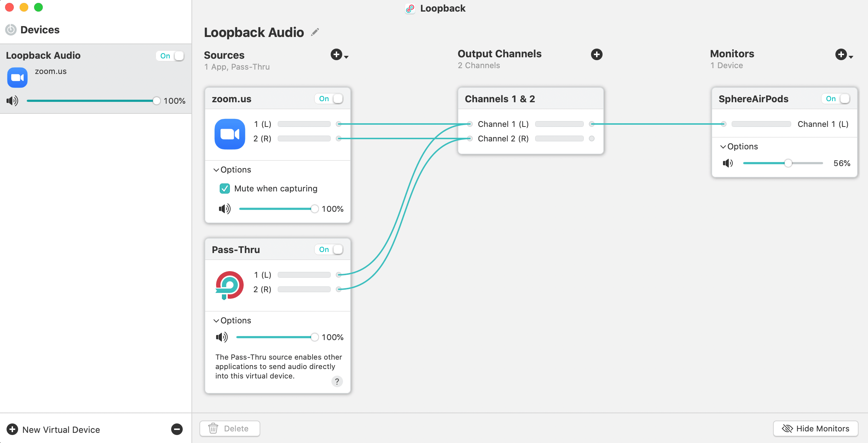Click SphereAirPods Channel 1 (L) input connector
This screenshot has height=443, width=868.
pyautogui.click(x=724, y=124)
